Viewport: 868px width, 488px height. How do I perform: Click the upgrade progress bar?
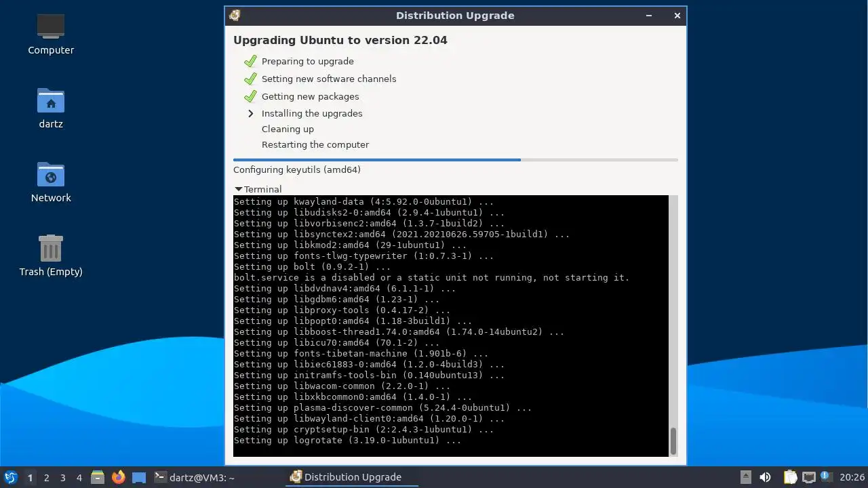[456, 160]
